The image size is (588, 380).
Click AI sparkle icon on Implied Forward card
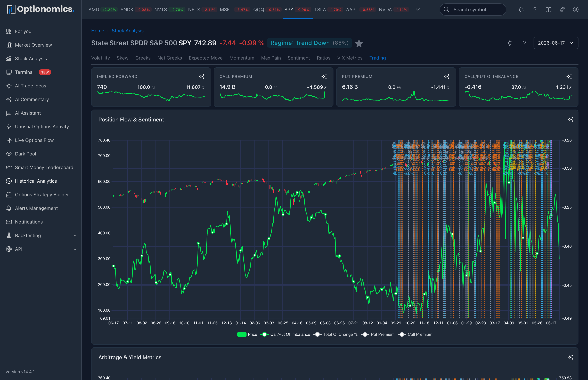(202, 77)
